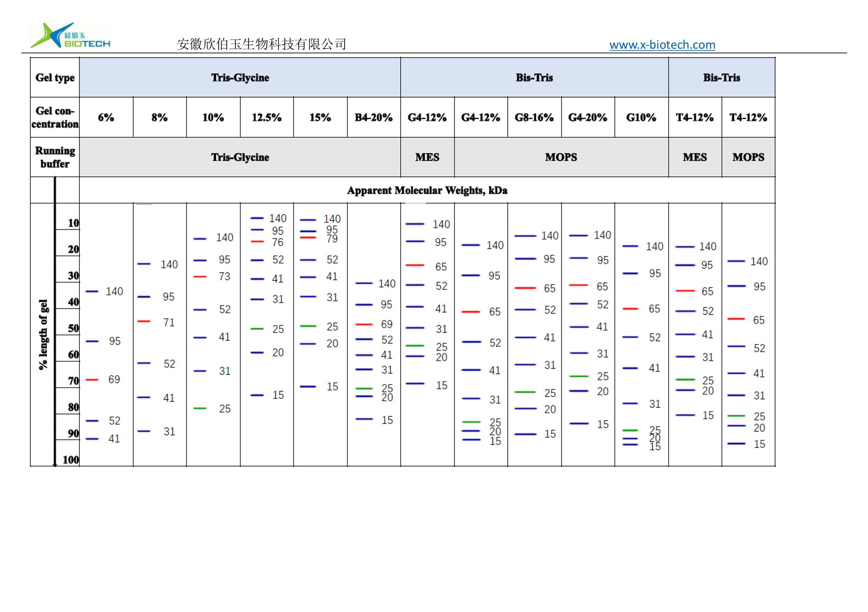Screen dimensions: 868x612
Task: Click the red band beside 76
Action: click(257, 241)
